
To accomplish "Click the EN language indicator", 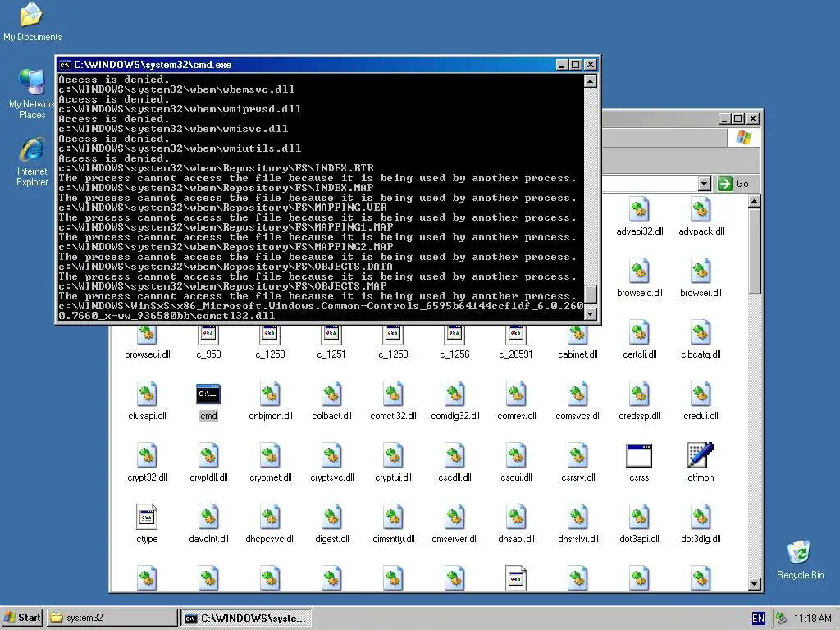I will click(x=758, y=619).
